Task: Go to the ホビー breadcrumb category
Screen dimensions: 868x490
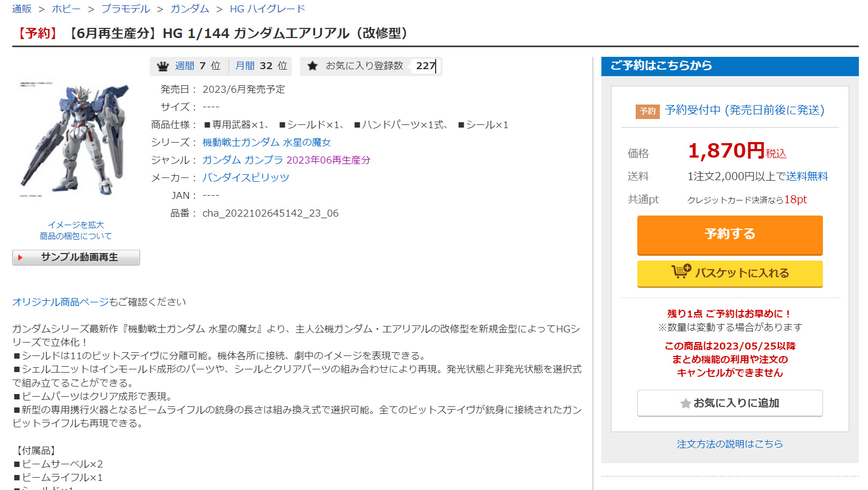Action: [x=66, y=9]
